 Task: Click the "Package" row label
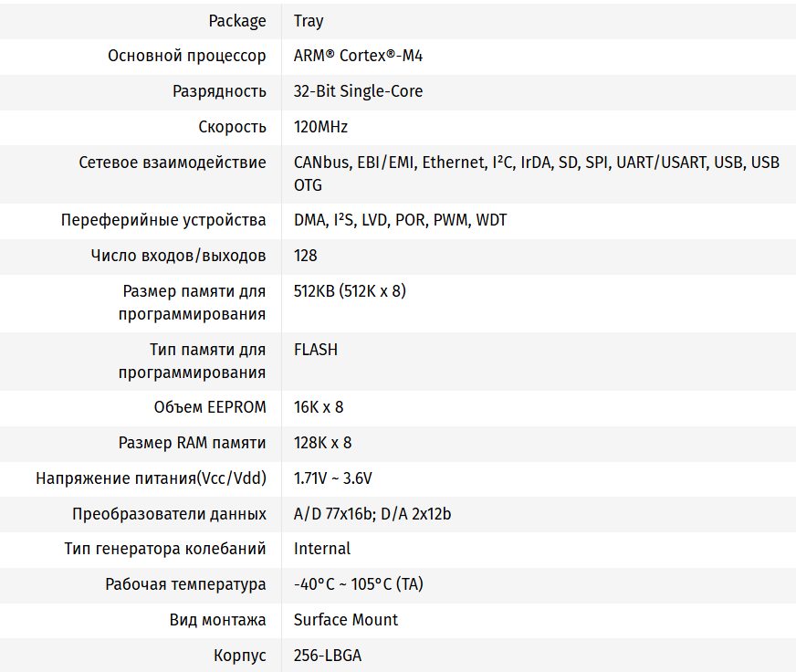click(237, 21)
